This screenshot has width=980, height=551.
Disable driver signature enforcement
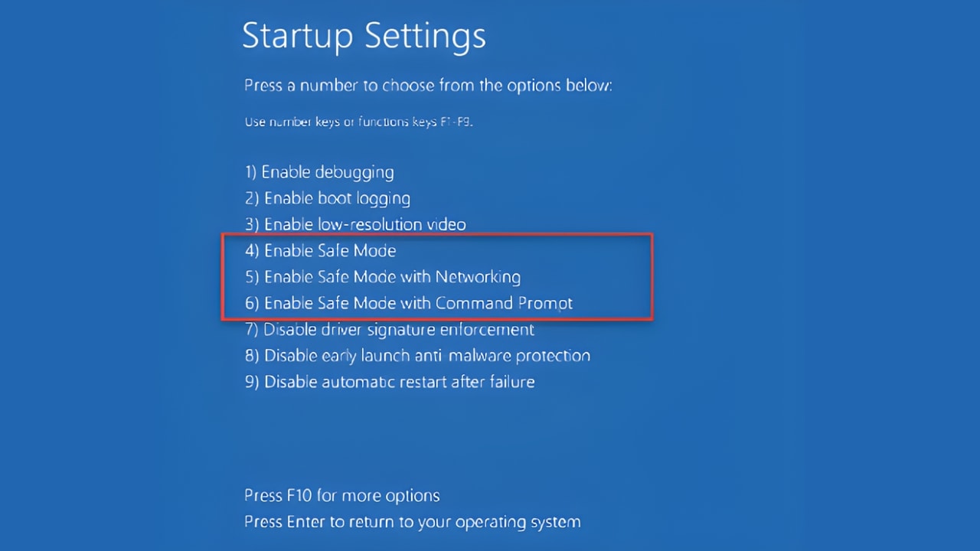(x=389, y=329)
